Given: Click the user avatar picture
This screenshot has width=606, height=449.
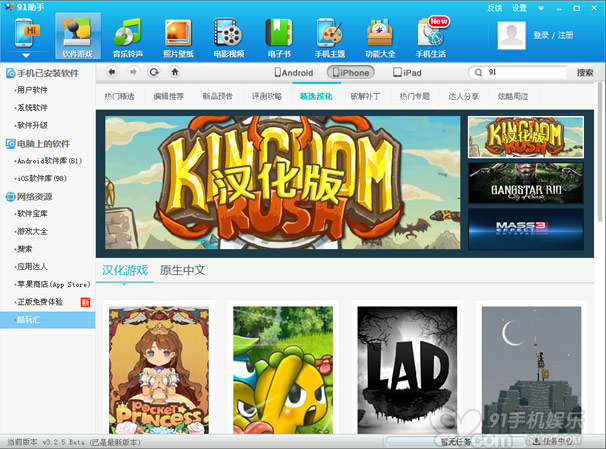Looking at the screenshot, I should click(x=511, y=35).
